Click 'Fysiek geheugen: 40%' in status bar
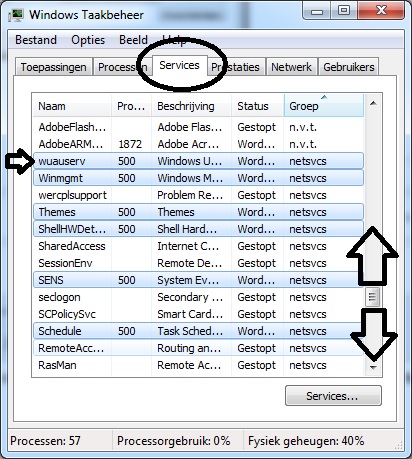Viewport: 412px width, 459px height. tap(306, 441)
